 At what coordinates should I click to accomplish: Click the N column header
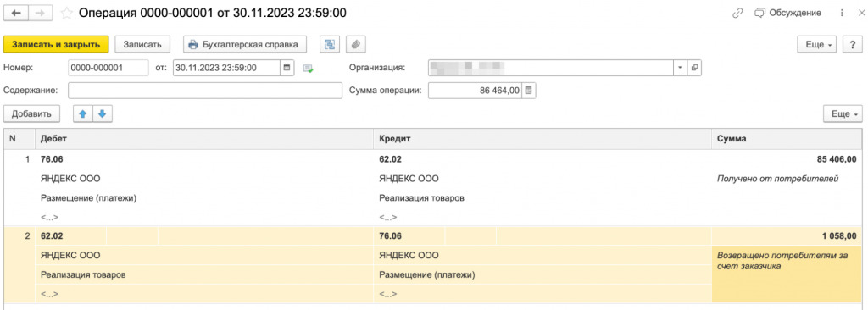(x=20, y=139)
